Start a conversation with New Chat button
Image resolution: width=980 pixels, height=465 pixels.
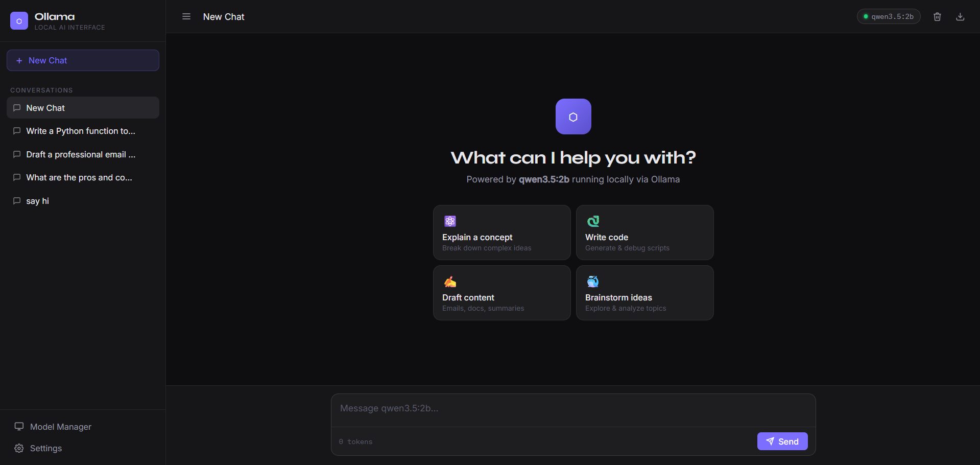pyautogui.click(x=83, y=60)
